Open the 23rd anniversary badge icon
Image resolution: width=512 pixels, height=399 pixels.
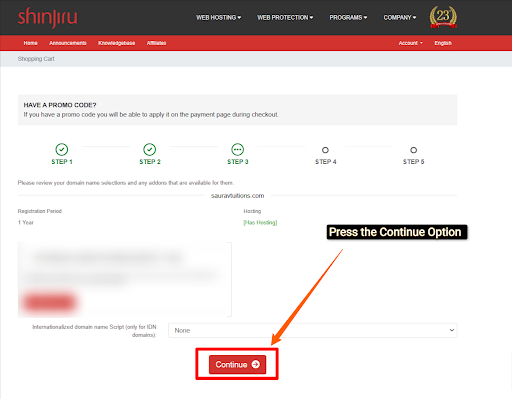443,17
